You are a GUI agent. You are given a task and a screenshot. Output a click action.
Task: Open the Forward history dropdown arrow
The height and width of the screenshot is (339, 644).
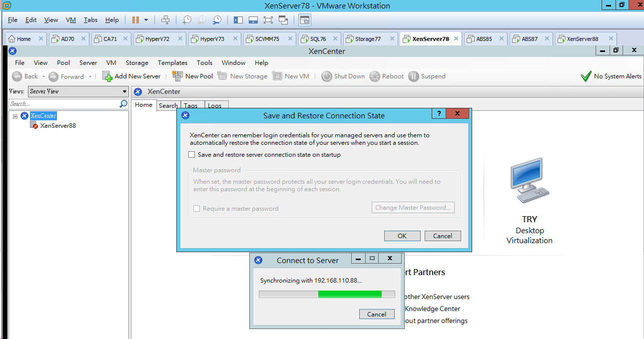point(90,76)
